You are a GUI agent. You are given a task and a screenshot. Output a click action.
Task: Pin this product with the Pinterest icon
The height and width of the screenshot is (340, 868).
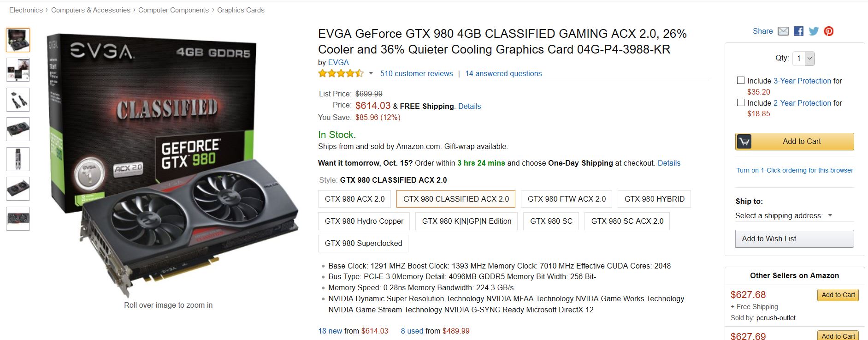(829, 31)
